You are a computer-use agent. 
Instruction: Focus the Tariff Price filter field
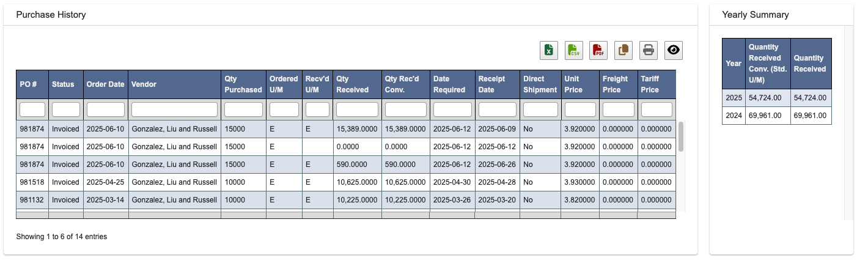pyautogui.click(x=657, y=109)
